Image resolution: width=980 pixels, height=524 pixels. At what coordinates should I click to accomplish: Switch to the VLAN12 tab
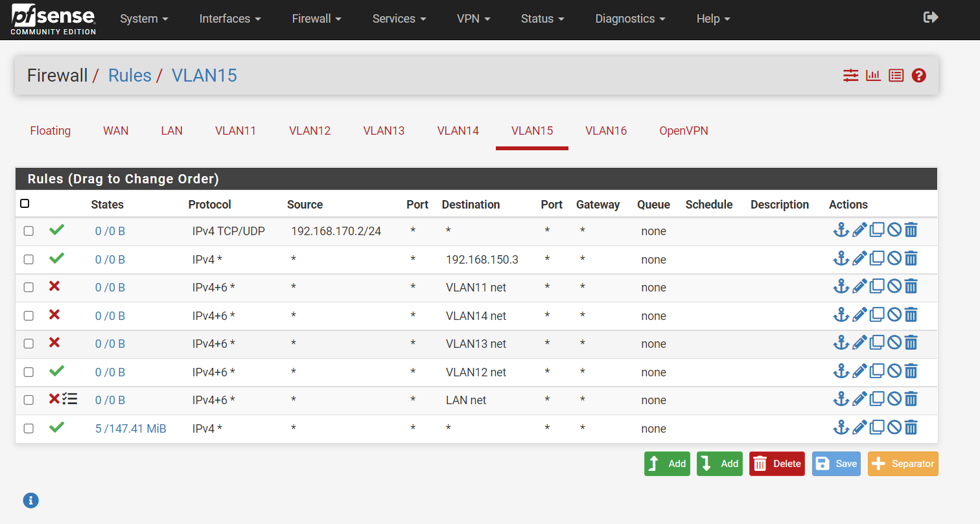(x=310, y=131)
